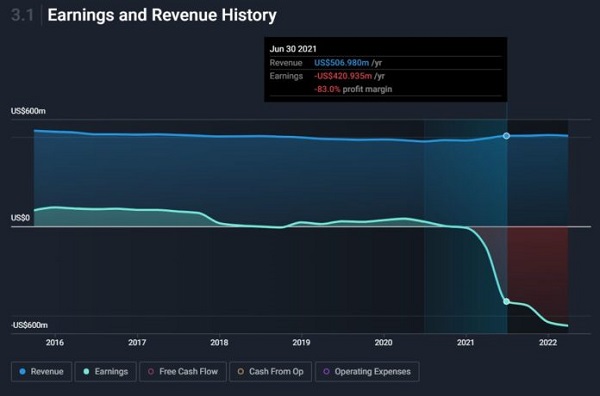
Task: Click the revenue data point marker at Jun 2021
Action: pos(506,136)
